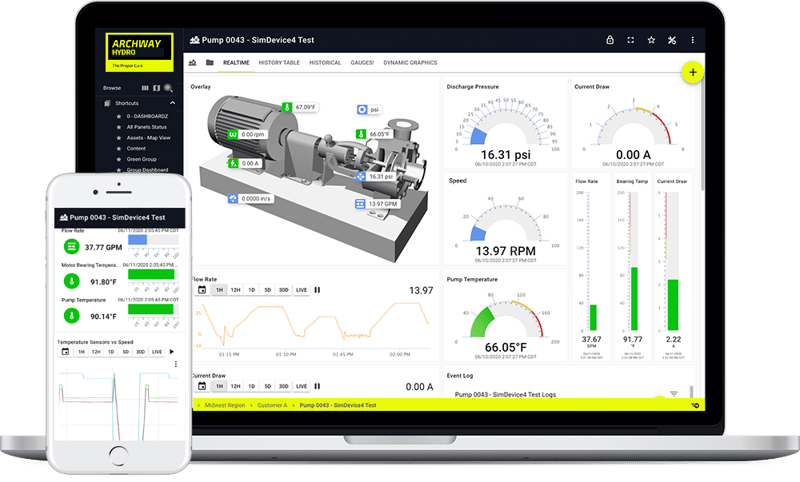Toggle LIVE mode on laptop Flow Rate chart
This screenshot has height=482, width=800.
[301, 290]
